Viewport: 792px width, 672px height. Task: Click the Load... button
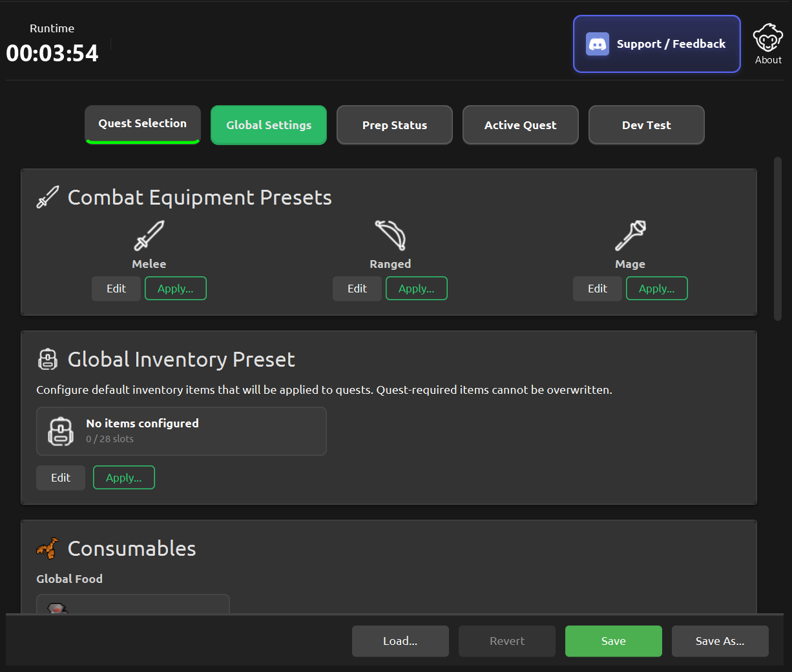point(401,641)
